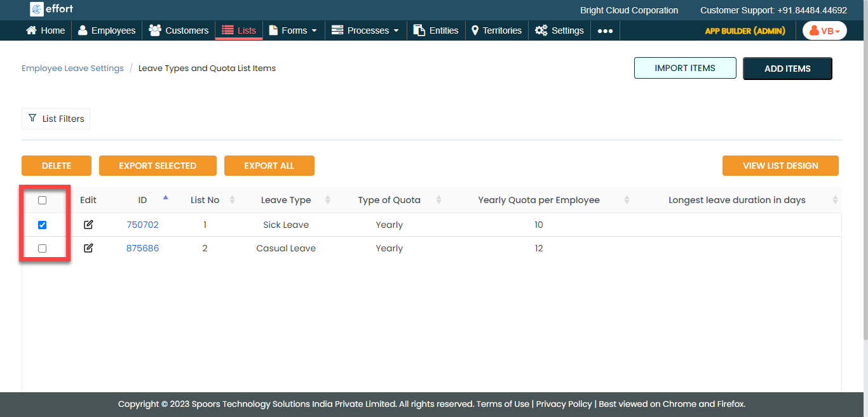Expand the Forms dropdown menu
Image resolution: width=868 pixels, height=417 pixels.
294,30
